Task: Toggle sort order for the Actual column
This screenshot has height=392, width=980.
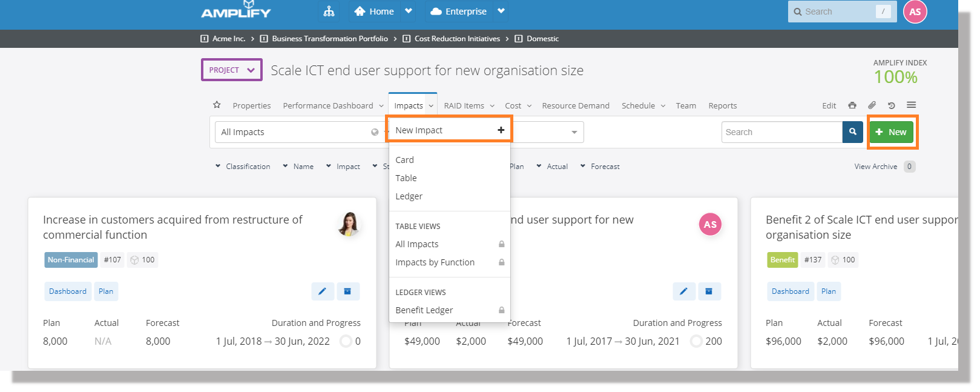Action: click(552, 167)
